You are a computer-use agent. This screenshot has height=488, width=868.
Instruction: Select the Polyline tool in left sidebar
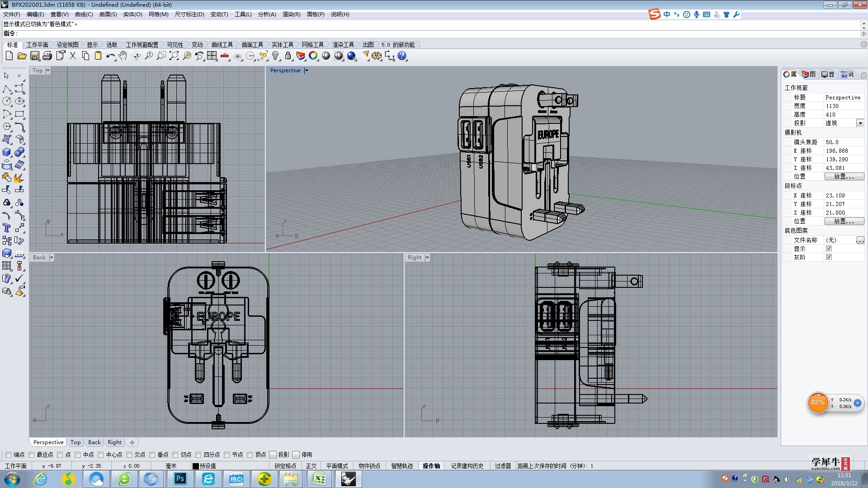pos(7,89)
